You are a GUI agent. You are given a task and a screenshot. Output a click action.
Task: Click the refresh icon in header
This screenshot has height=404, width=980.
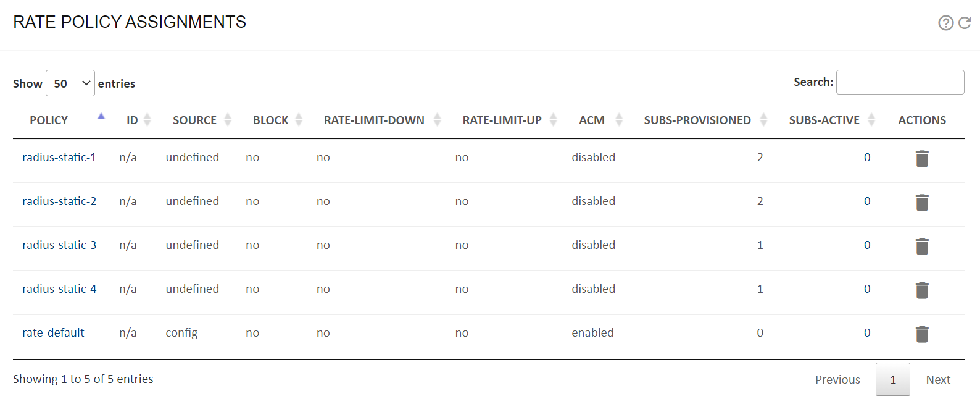pos(965,23)
